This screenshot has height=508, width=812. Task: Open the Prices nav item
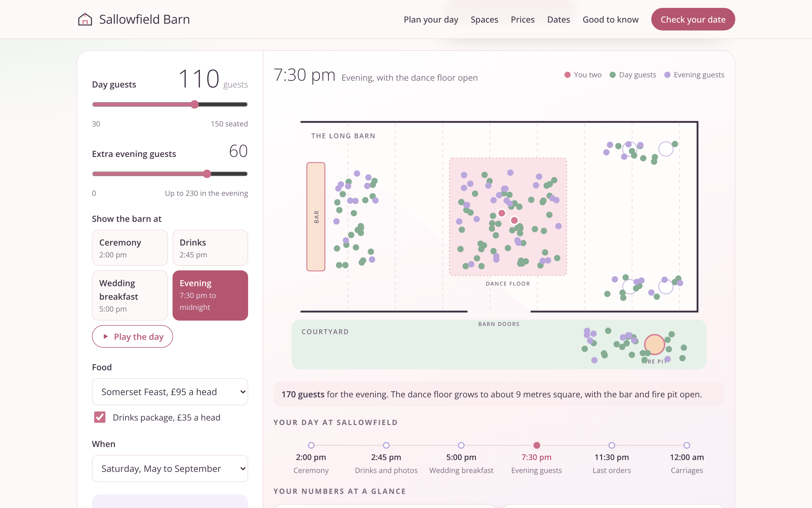[x=522, y=19]
